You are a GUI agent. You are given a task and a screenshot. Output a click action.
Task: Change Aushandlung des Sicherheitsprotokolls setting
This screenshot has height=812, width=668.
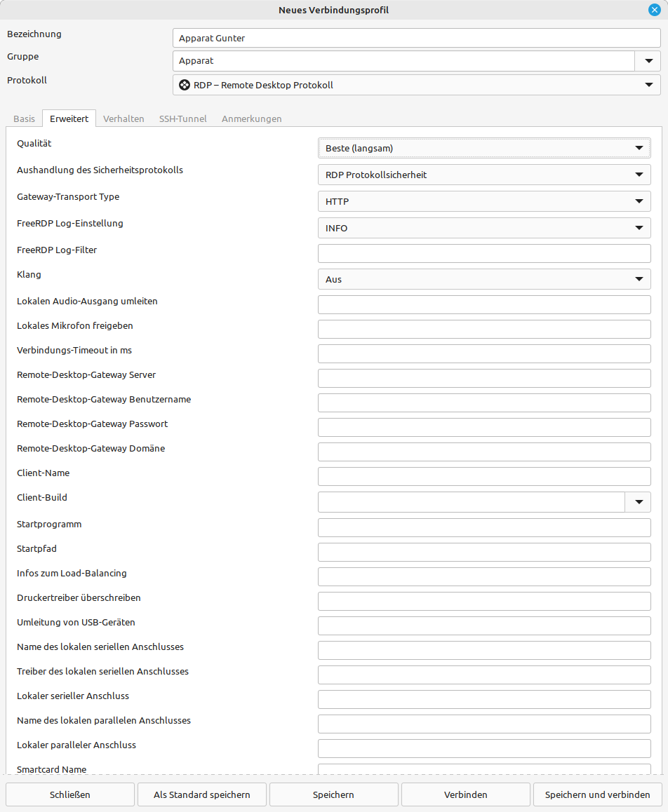(x=484, y=175)
